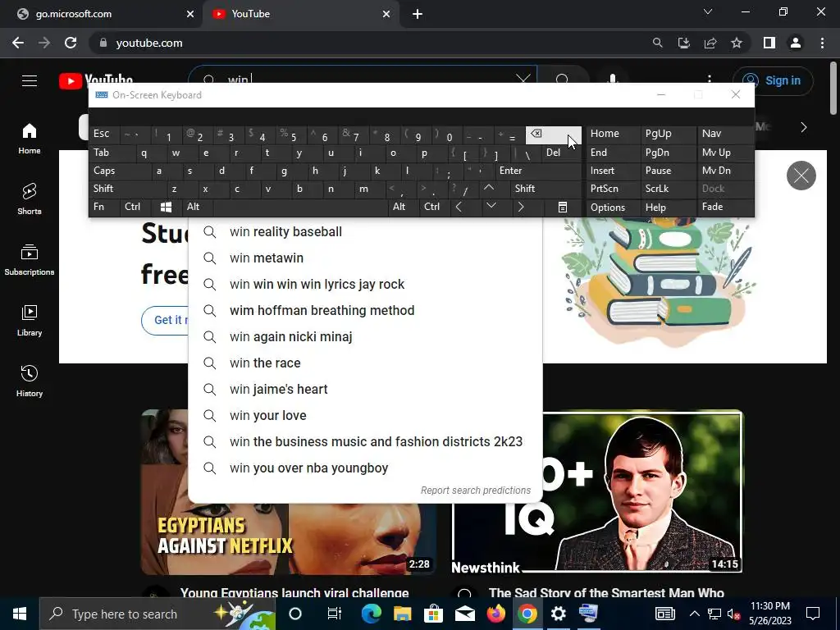Image resolution: width=840 pixels, height=630 pixels.
Task: Open Subscriptions in the sidebar
Action: click(x=30, y=260)
